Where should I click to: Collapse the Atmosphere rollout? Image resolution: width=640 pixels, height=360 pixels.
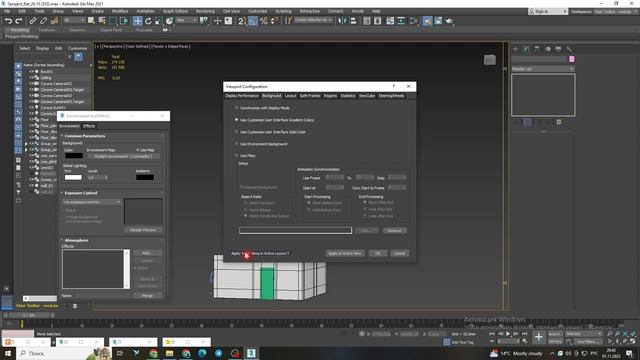click(x=76, y=240)
